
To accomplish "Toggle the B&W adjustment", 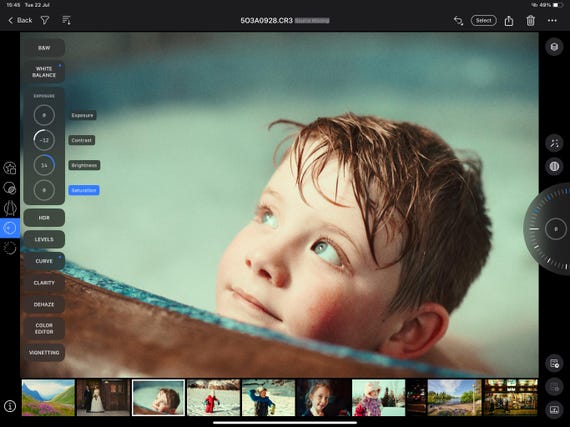I will 44,48.
